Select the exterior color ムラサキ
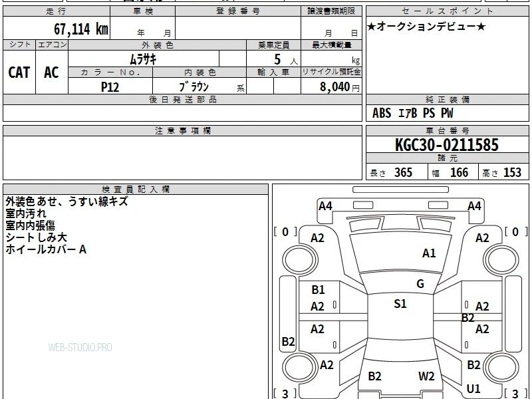The image size is (532, 399). [x=144, y=60]
